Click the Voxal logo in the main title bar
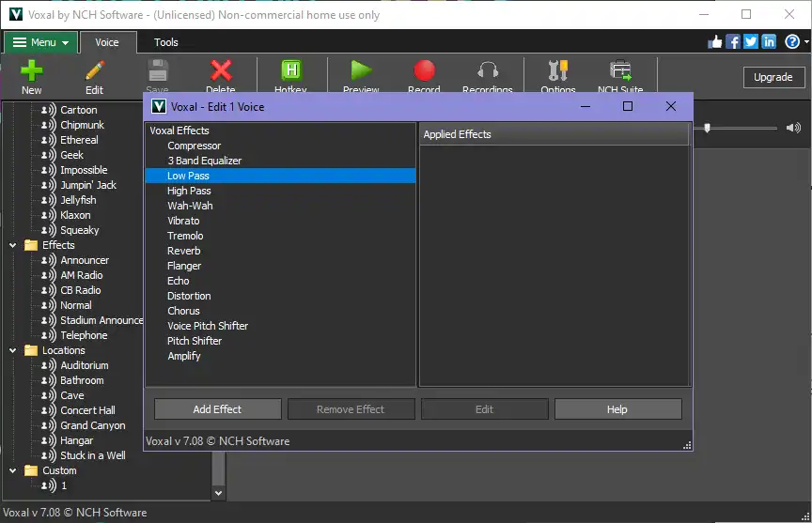The image size is (812, 523). coord(16,14)
